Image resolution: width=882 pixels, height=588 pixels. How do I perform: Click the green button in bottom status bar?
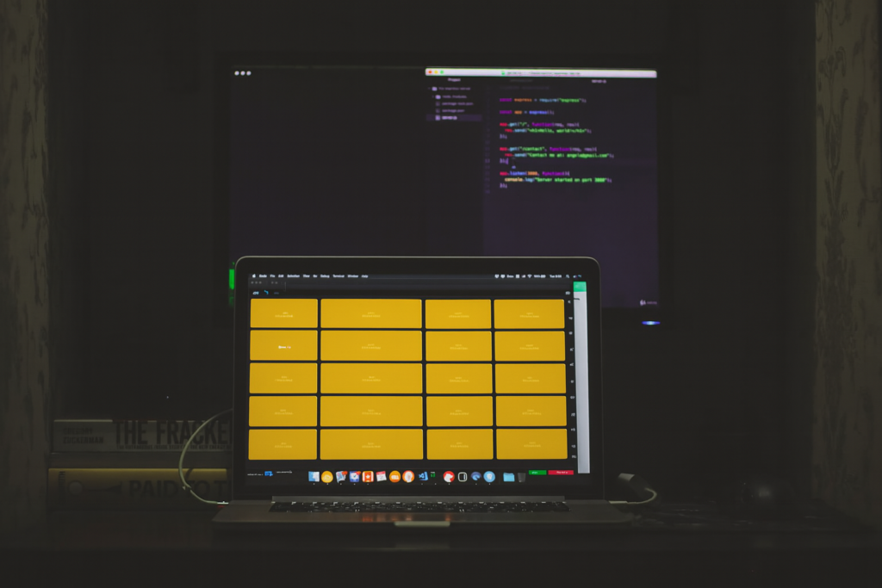pos(537,473)
